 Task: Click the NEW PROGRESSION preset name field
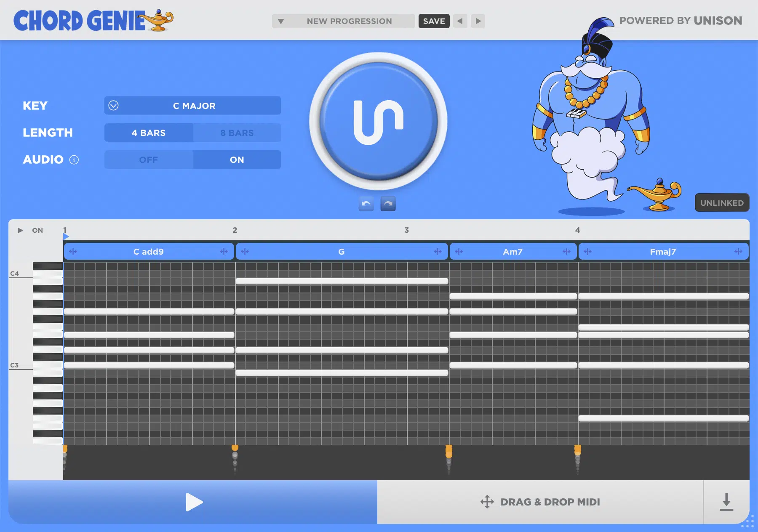pos(349,21)
